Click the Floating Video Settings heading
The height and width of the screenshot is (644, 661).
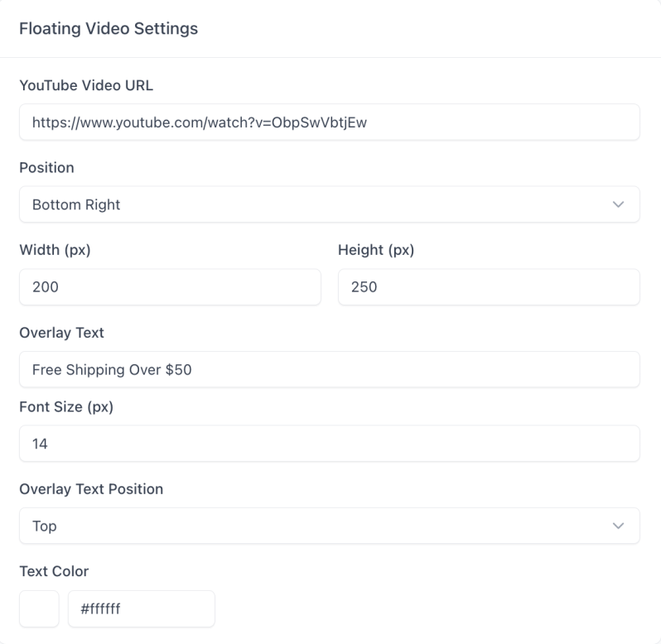tap(109, 29)
